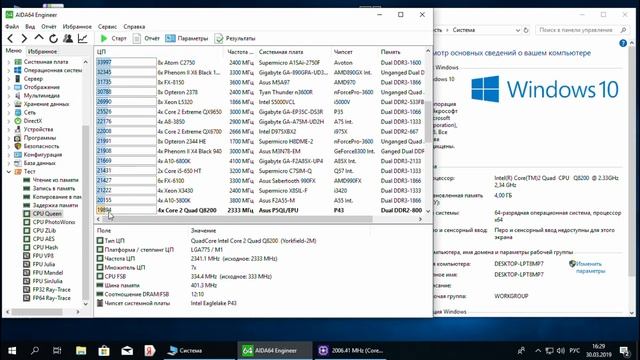This screenshot has width=640, height=360.
Task: Select the Конфигурация tree item
Action: pos(43,155)
